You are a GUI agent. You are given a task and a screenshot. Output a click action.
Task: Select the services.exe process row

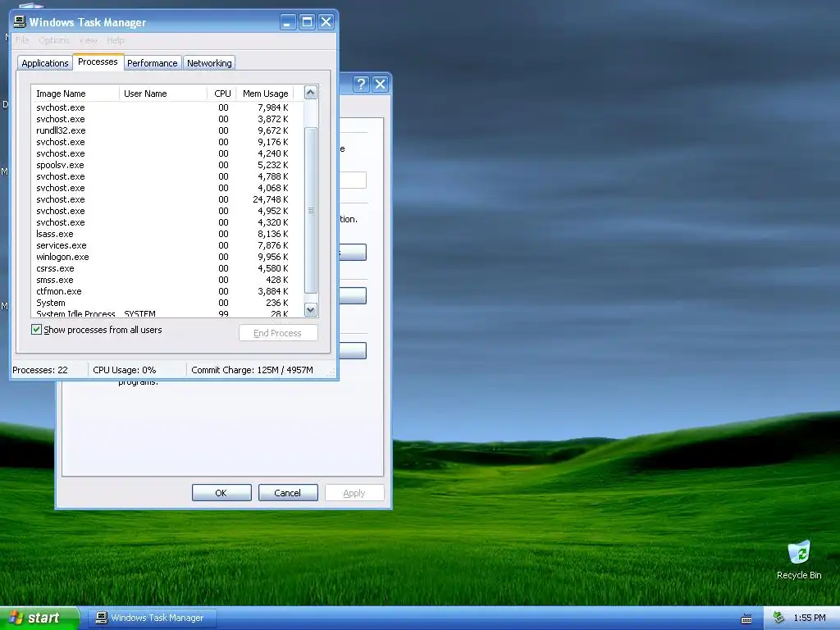167,245
